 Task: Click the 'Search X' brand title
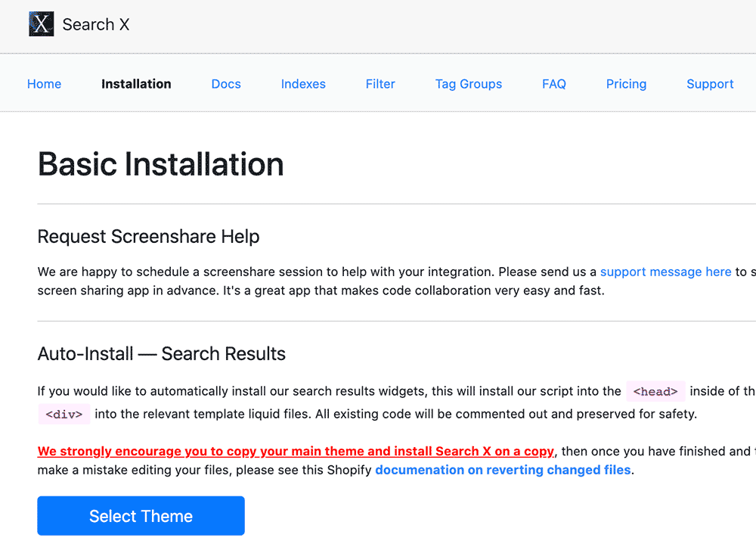pyautogui.click(x=96, y=24)
